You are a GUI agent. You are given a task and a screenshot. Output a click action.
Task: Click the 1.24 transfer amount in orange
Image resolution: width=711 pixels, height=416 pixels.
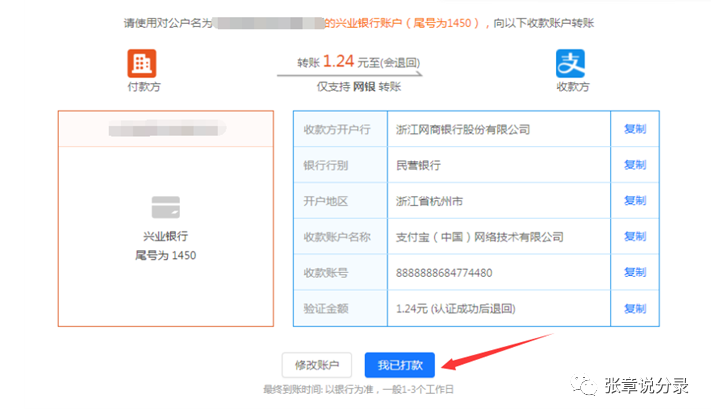(x=339, y=62)
